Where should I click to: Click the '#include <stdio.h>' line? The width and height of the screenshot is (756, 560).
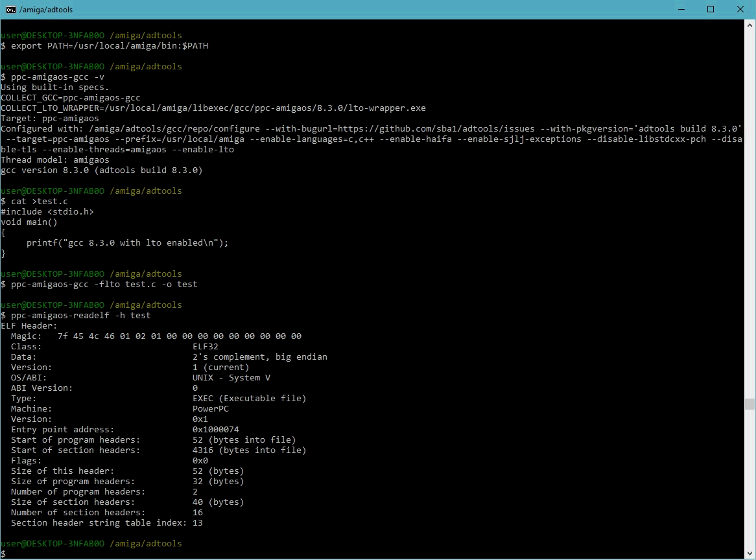pos(47,211)
